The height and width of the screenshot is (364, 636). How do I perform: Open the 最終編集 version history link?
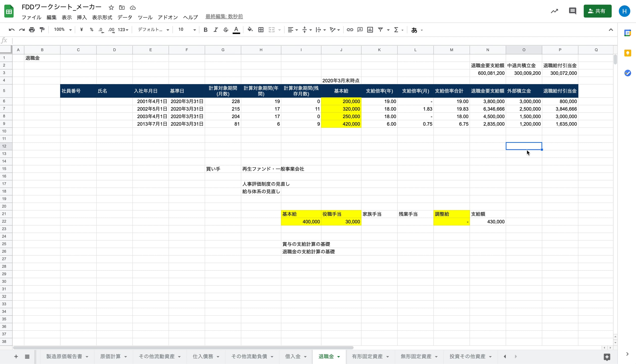[x=224, y=16]
